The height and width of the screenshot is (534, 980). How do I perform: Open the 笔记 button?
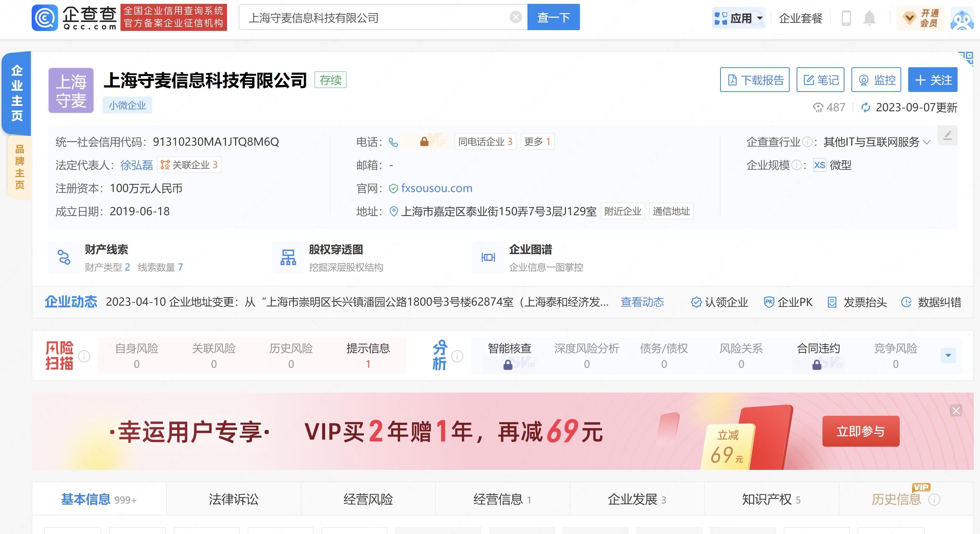tap(821, 80)
